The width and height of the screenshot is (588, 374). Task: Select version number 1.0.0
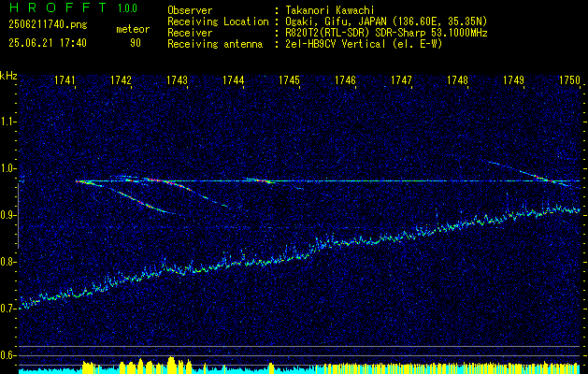[x=127, y=8]
